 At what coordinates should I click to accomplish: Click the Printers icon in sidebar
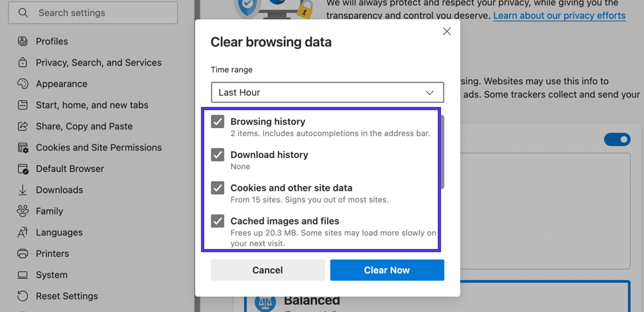(23, 254)
